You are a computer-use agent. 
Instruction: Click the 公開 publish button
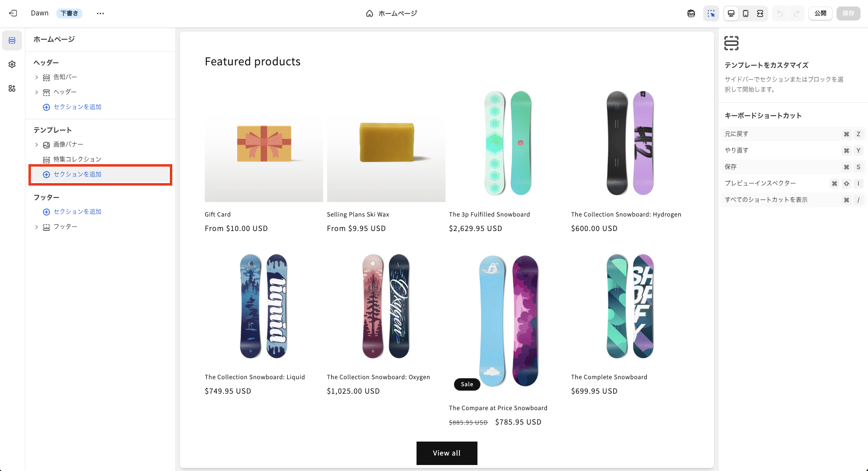click(x=820, y=13)
